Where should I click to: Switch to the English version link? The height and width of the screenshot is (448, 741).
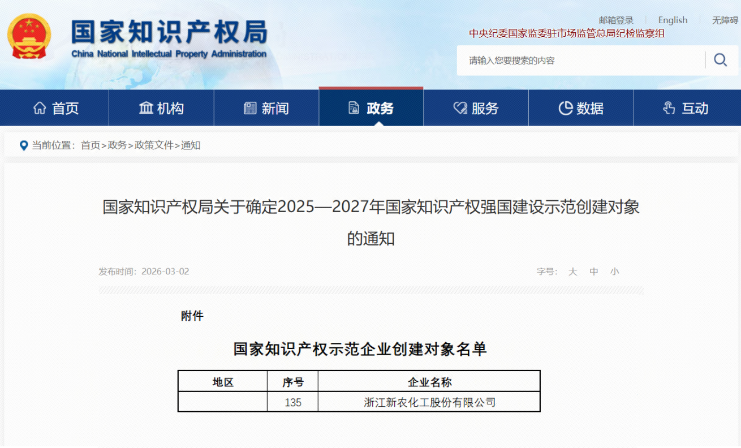coord(673,20)
